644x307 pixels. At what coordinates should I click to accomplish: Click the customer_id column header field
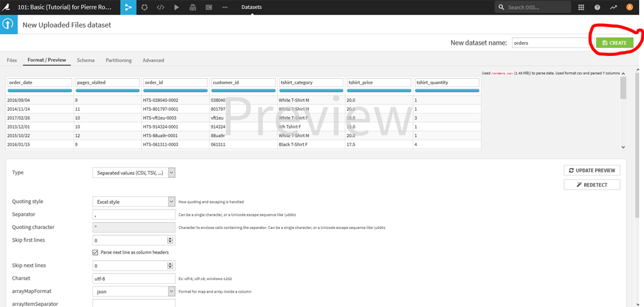coord(243,82)
